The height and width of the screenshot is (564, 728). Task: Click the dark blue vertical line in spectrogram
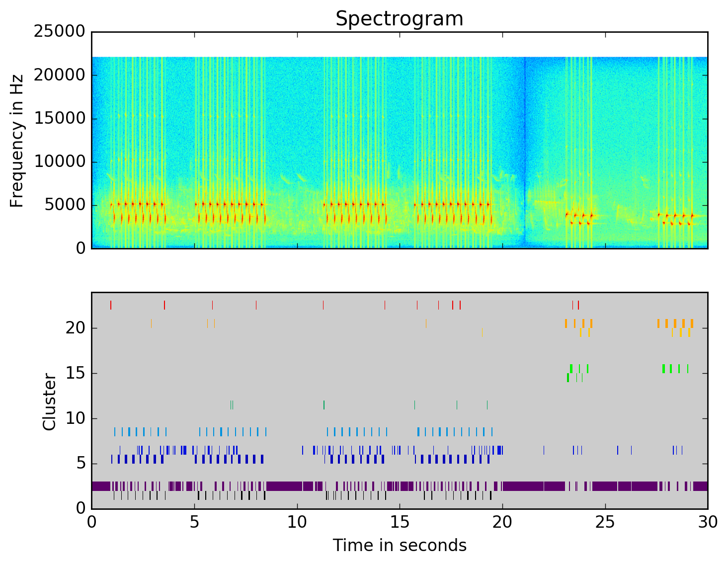(525, 149)
